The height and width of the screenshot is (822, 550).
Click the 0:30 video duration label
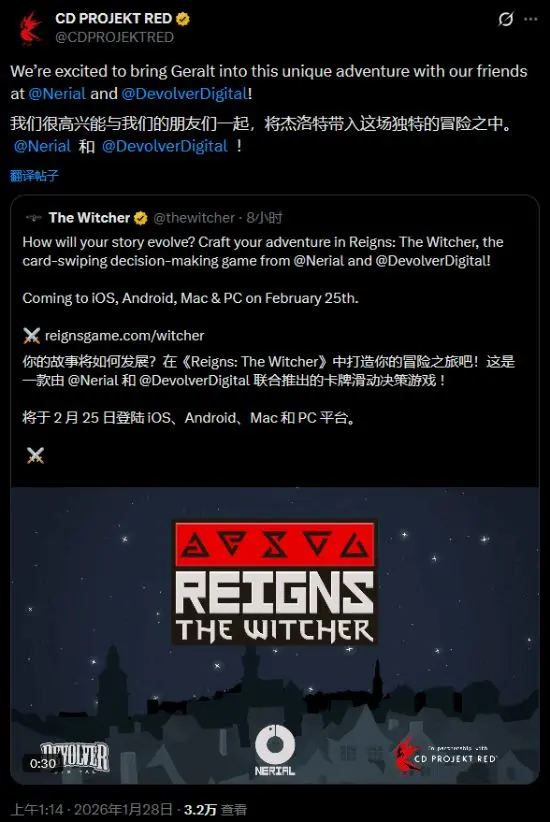[43, 763]
